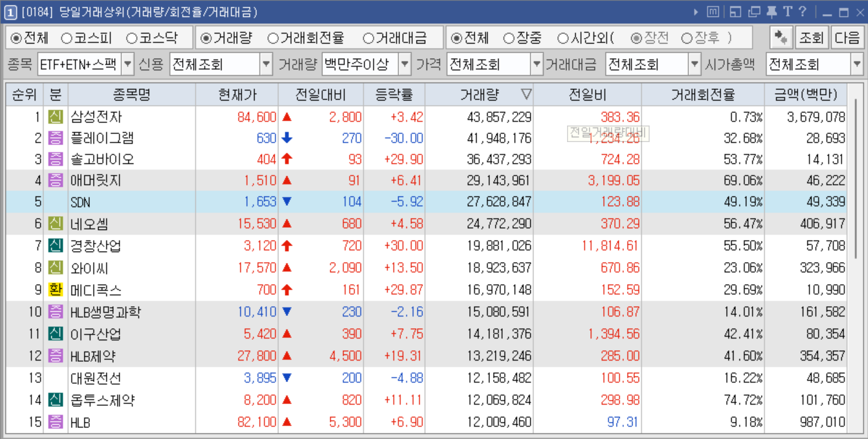
Task: Open the help question mark icon
Action: 803,12
